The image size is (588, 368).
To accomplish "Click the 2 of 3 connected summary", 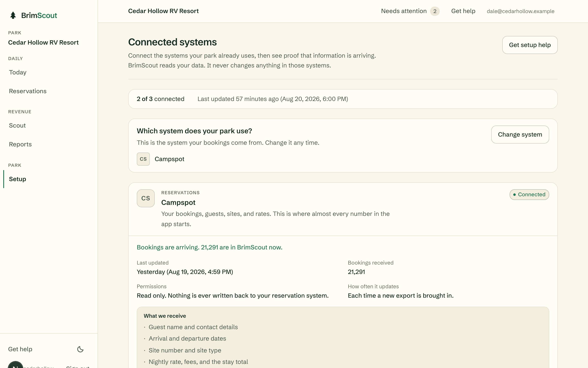I will coord(160,99).
